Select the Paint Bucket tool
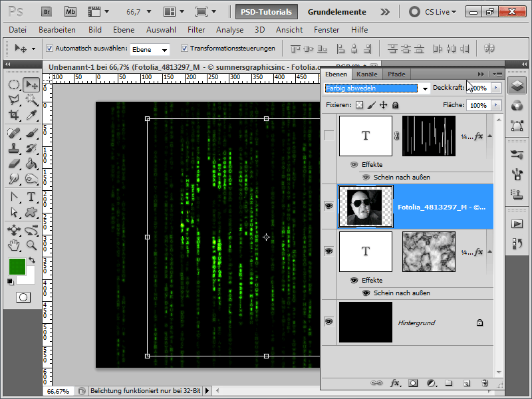Viewport: 532px width, 399px height. tap(31, 164)
